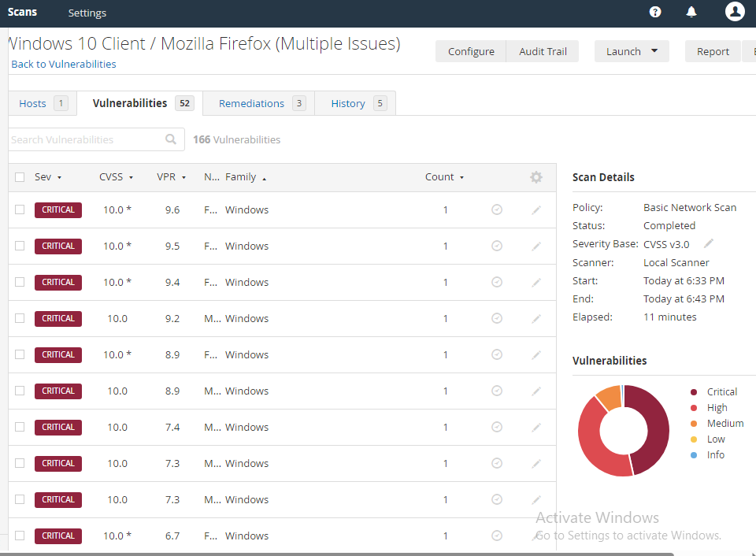Open the notifications bell

691,12
